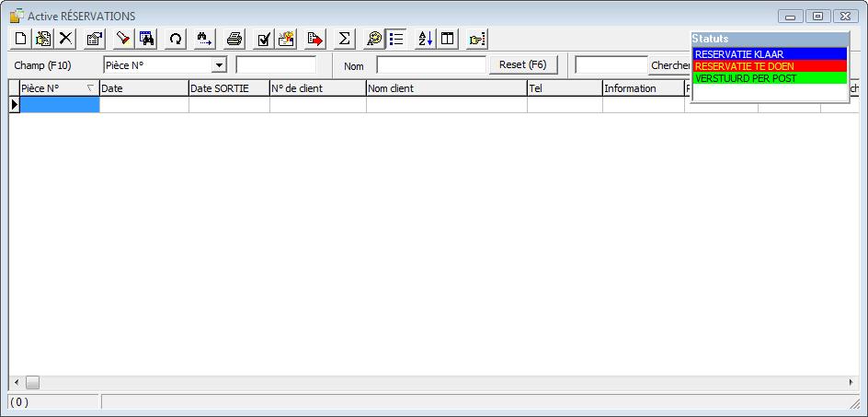Open properties icon in toolbar

point(96,39)
